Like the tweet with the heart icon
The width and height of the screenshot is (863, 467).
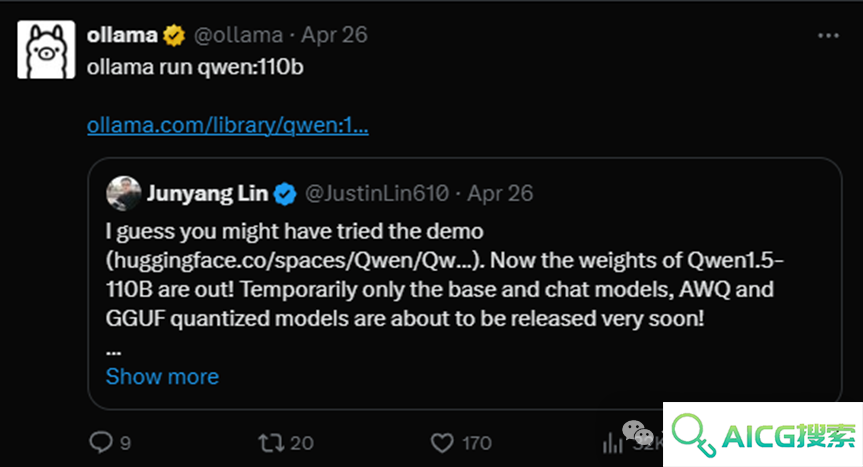[x=442, y=443]
